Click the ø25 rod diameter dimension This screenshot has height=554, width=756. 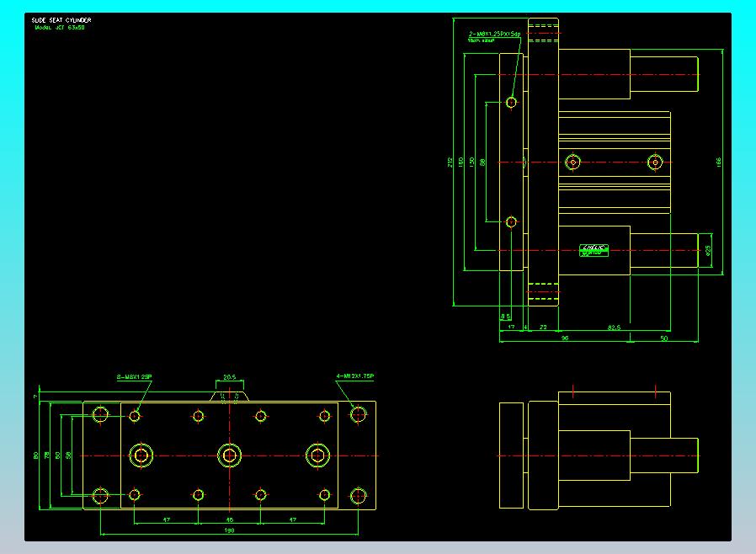click(708, 250)
